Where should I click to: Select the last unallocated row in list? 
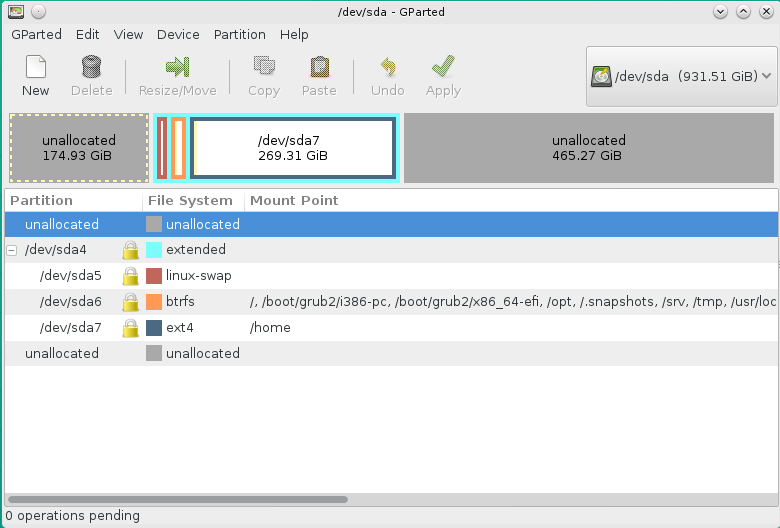point(391,353)
